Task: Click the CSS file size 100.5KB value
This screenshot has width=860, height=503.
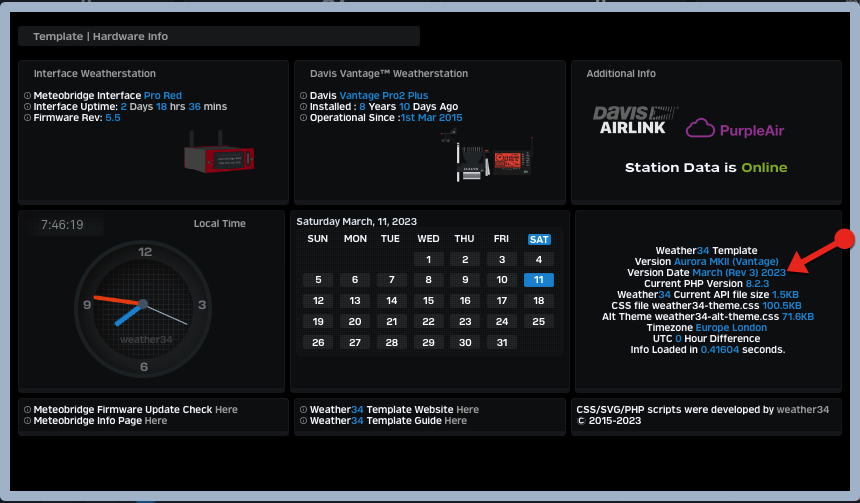Action: pos(782,306)
